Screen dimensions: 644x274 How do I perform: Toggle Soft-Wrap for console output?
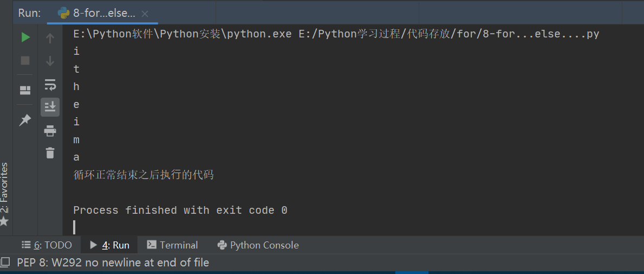pos(50,84)
